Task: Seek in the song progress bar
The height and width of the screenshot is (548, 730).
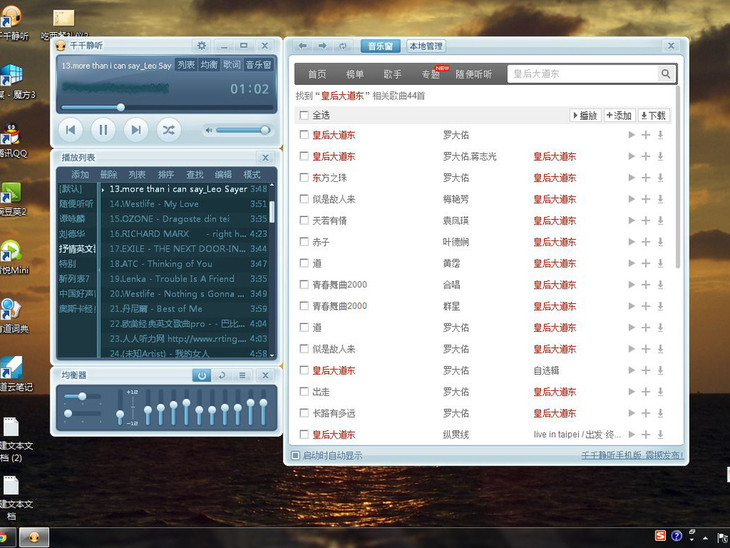Action: pyautogui.click(x=167, y=108)
